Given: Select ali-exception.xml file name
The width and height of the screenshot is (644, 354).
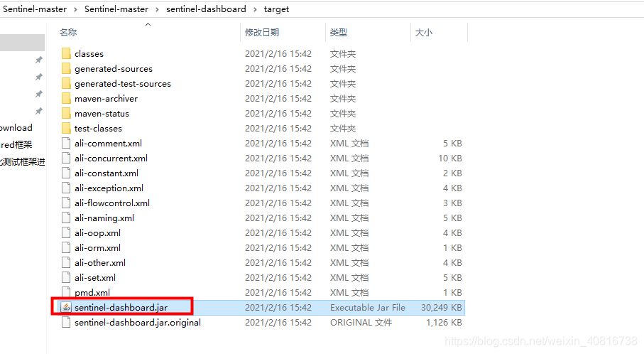Looking at the screenshot, I should pyautogui.click(x=109, y=188).
